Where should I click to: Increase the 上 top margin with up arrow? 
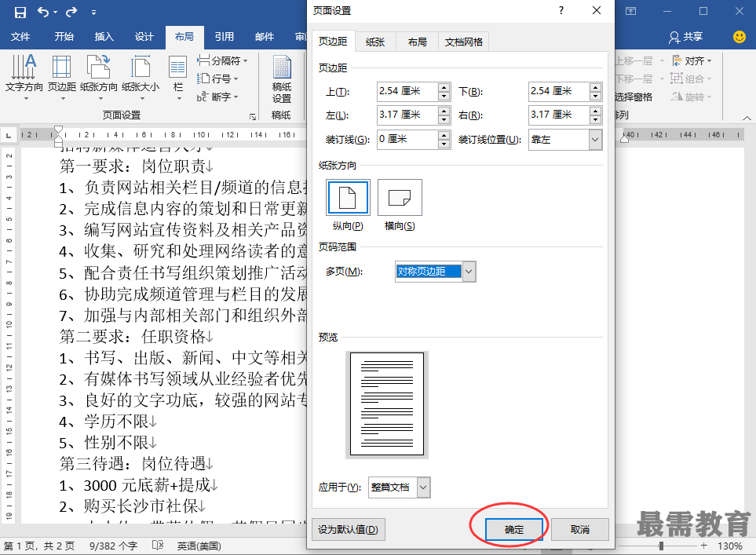point(444,87)
